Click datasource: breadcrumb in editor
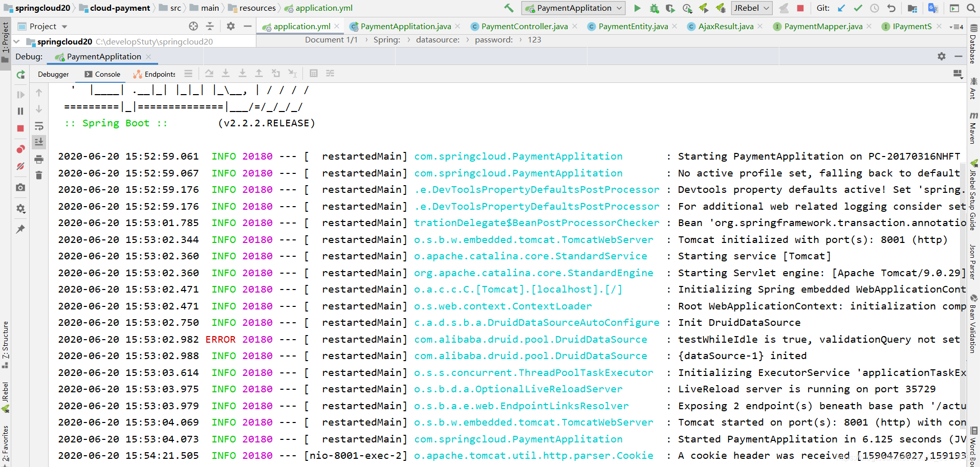Image resolution: width=980 pixels, height=467 pixels. point(438,40)
